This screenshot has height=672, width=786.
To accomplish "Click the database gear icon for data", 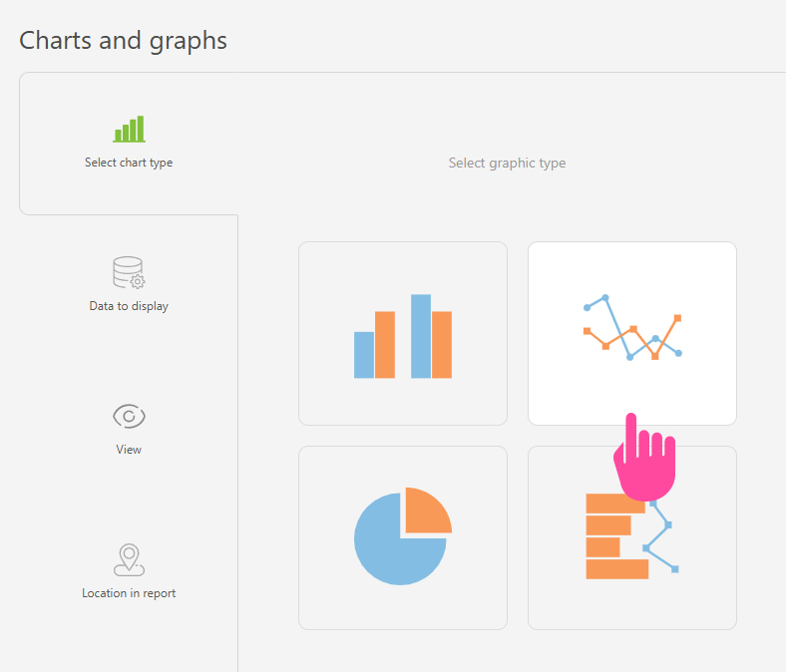I will click(129, 273).
